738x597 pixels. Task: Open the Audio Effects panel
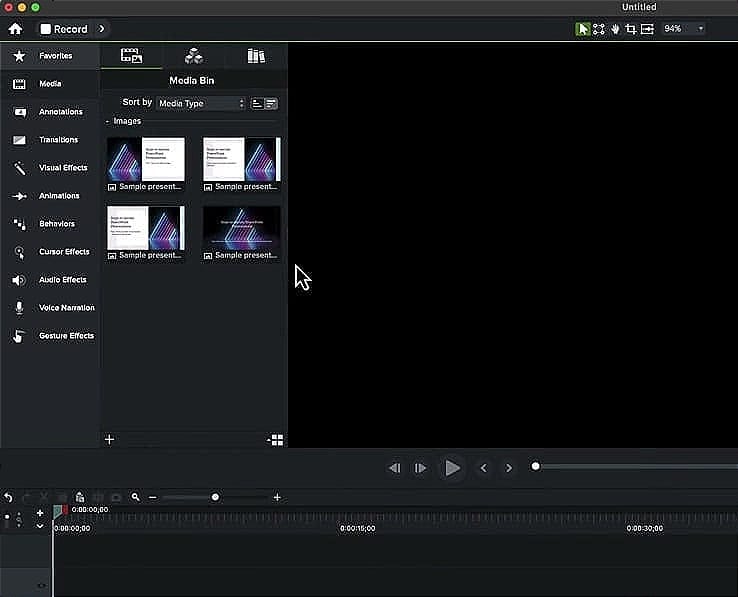pyautogui.click(x=50, y=280)
